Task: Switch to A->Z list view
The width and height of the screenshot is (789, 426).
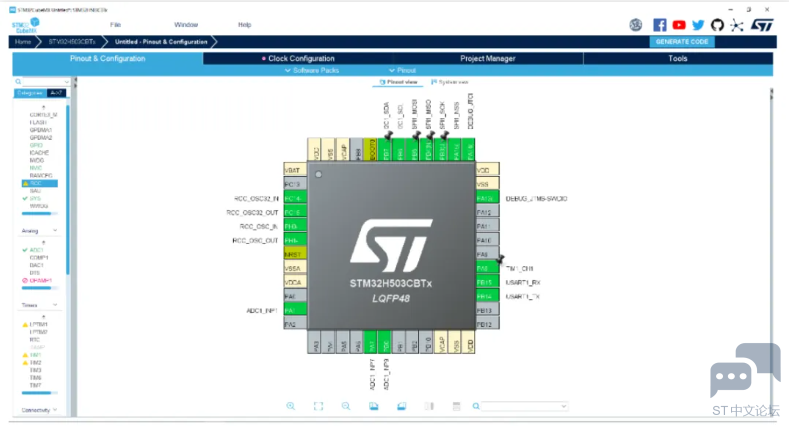Action: [x=56, y=93]
